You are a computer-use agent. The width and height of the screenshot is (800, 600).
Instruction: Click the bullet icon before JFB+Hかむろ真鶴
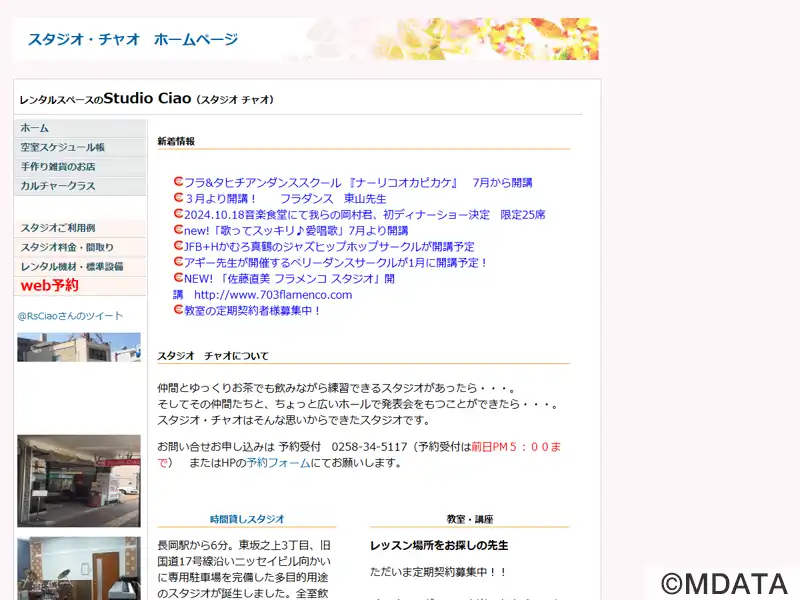178,246
